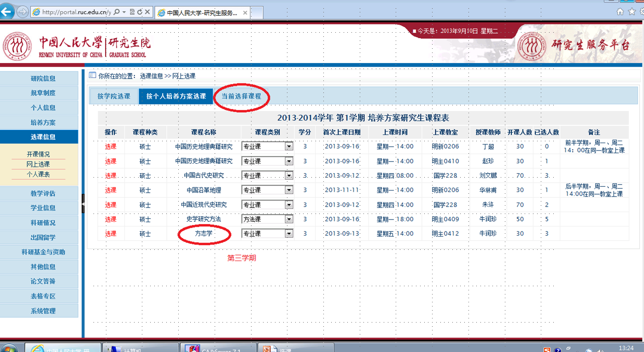
Task: Click the refresh icon in address bar
Action: point(140,12)
